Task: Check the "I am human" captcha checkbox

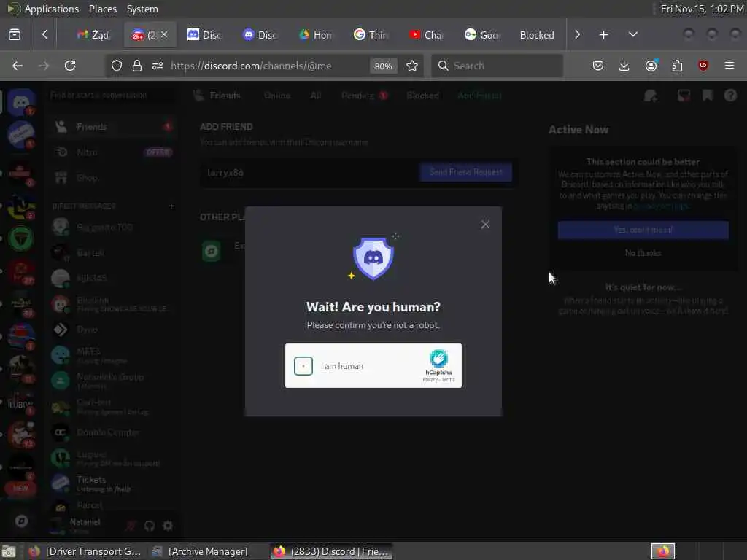Action: pyautogui.click(x=303, y=366)
